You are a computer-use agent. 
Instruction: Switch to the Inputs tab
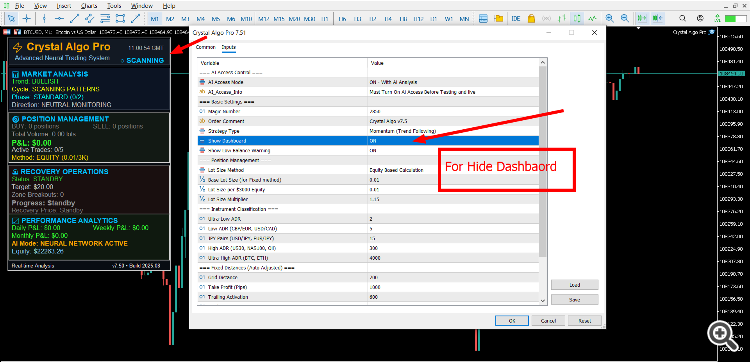(x=229, y=47)
